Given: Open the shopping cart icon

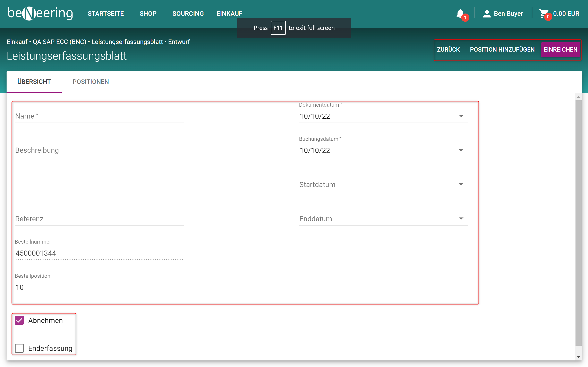Looking at the screenshot, I should [x=544, y=14].
